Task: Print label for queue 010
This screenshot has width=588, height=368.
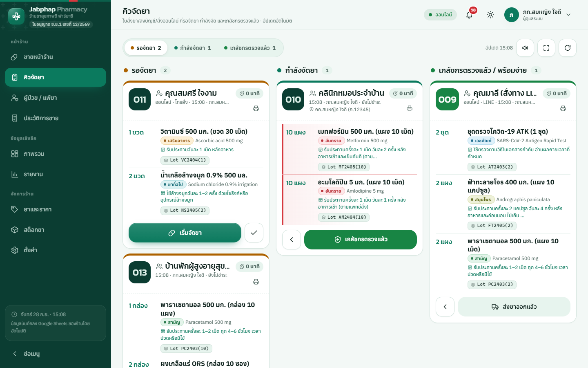Action: pos(410,108)
